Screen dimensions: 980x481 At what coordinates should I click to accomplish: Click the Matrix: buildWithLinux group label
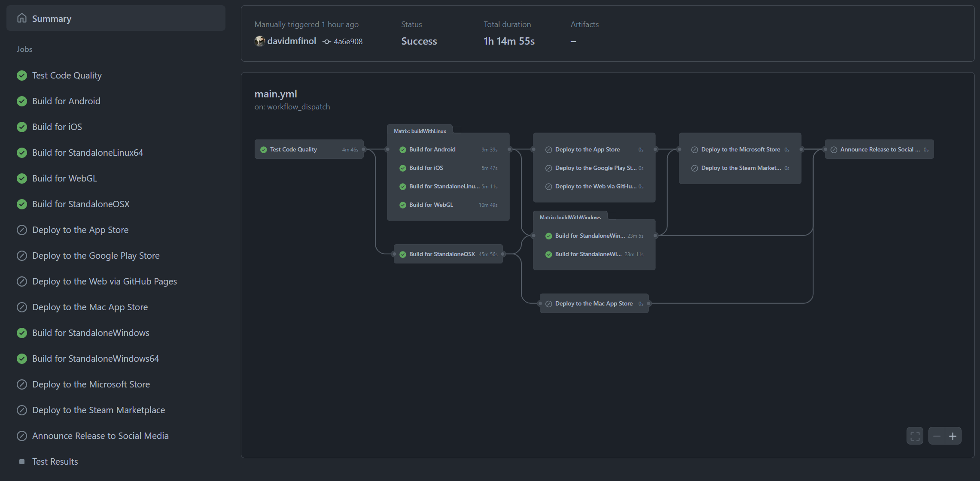(x=420, y=130)
